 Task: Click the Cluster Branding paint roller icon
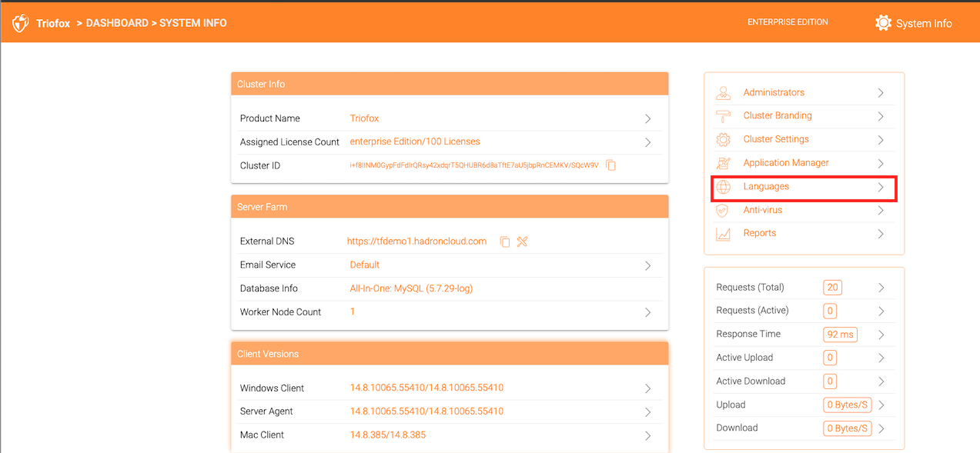coord(723,116)
